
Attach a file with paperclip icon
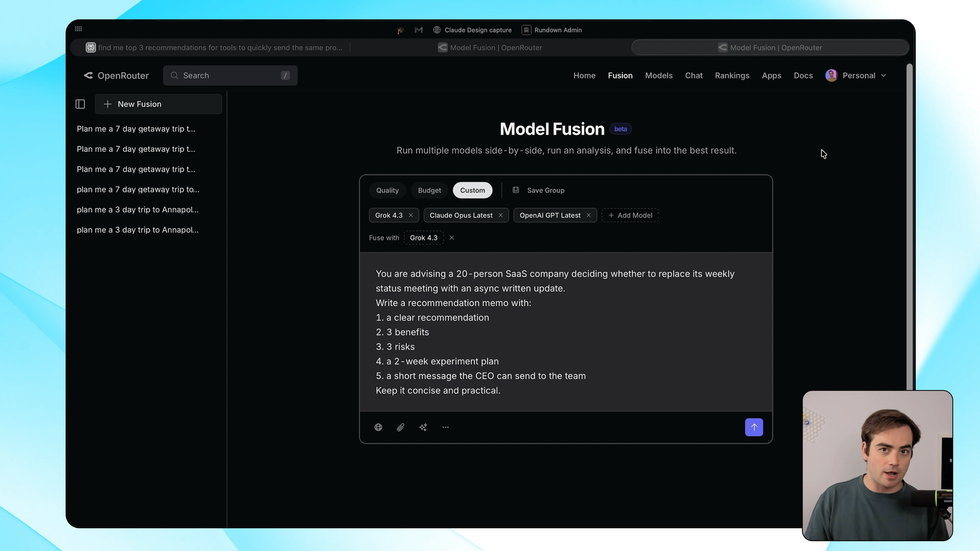pyautogui.click(x=401, y=427)
